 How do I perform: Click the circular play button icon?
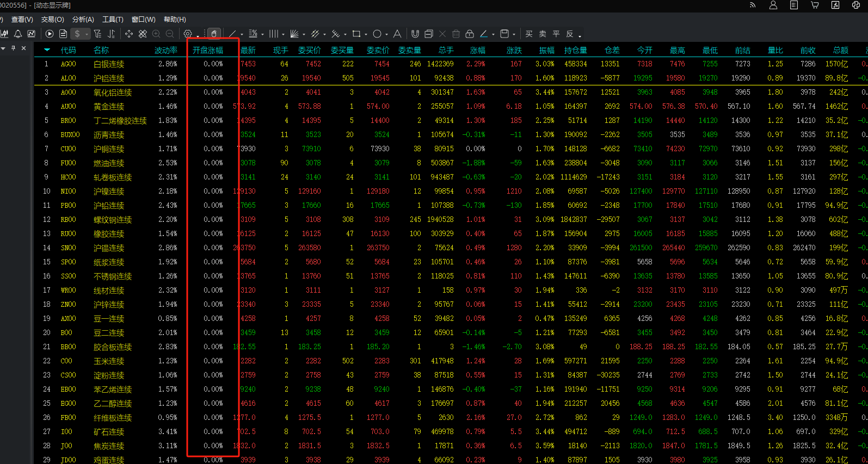(50, 34)
